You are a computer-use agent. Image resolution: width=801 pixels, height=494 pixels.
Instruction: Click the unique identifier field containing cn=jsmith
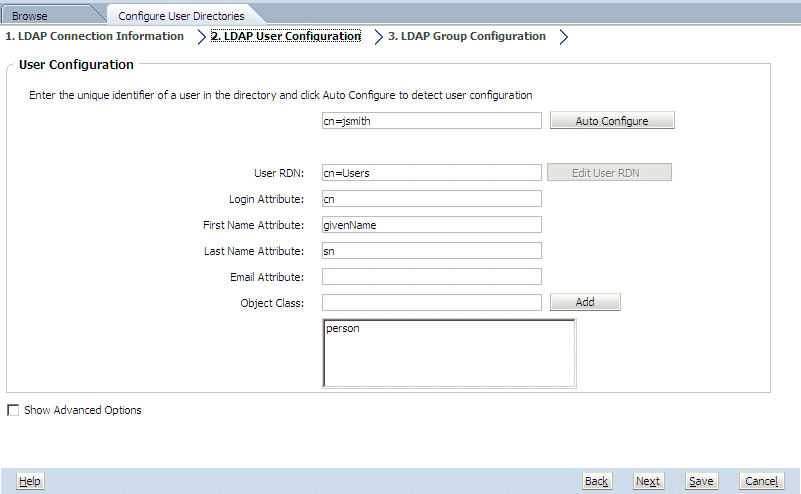[431, 121]
